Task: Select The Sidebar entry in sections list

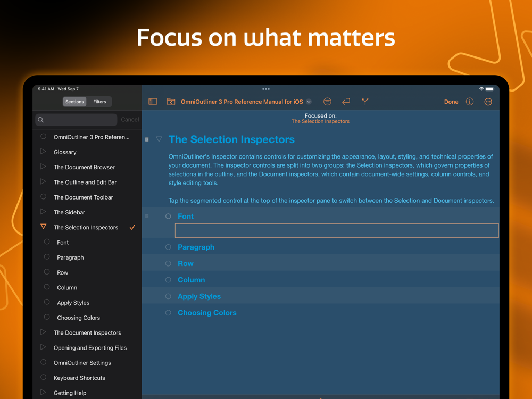Action: pos(69,212)
